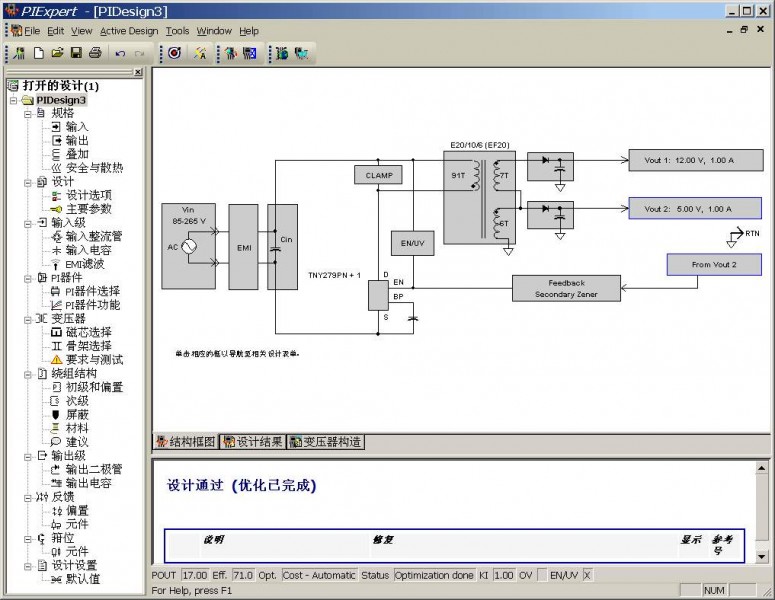
Task: Close the design tree side panel
Action: coord(138,72)
